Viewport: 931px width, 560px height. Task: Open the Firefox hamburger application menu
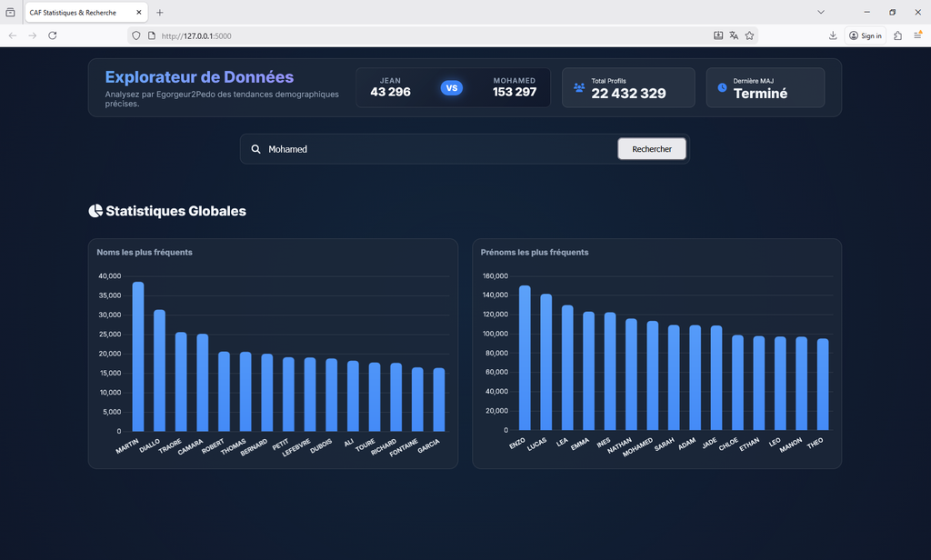click(918, 35)
